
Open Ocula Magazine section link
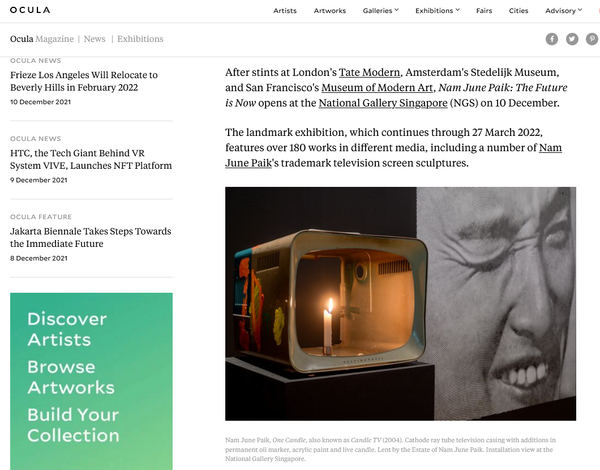42,39
